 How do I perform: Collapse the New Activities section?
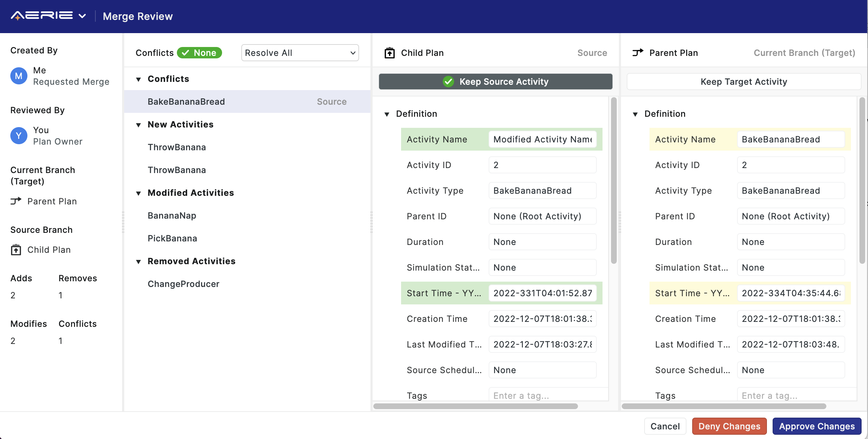[x=138, y=125]
